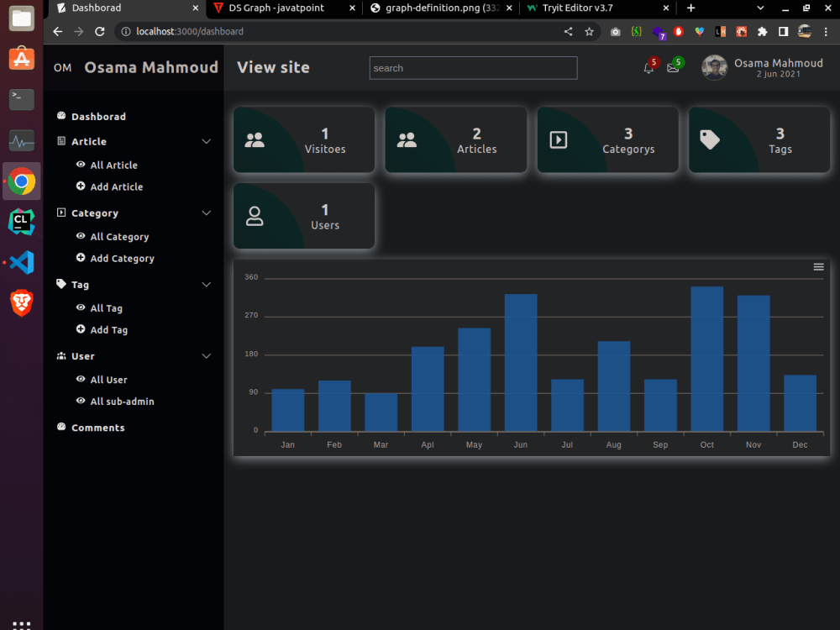Open Add Tag link
The height and width of the screenshot is (630, 840).
(108, 330)
